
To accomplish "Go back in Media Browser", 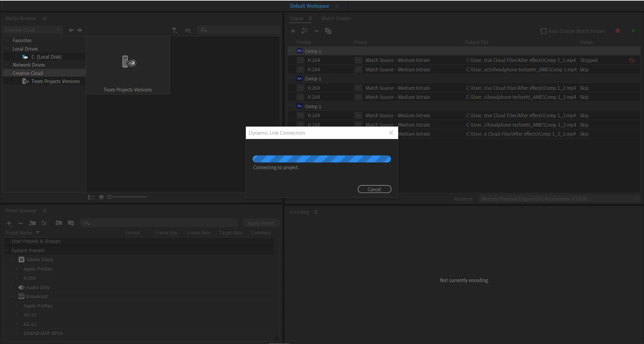I will [71, 30].
